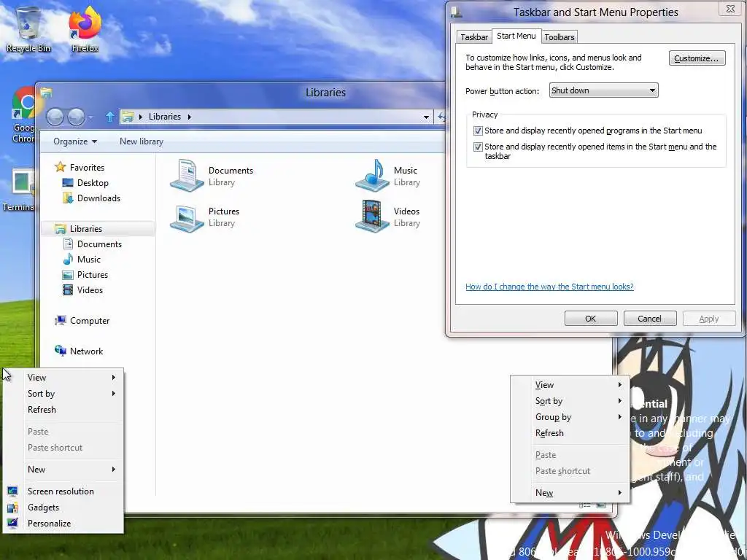The width and height of the screenshot is (747, 560).
Task: Switch to the Toolbars tab
Action: pos(560,37)
